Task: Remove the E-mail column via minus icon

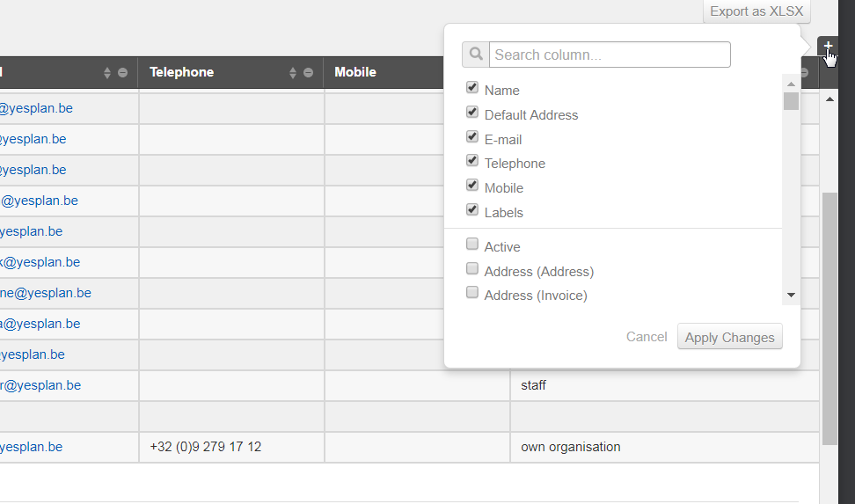Action: click(122, 73)
